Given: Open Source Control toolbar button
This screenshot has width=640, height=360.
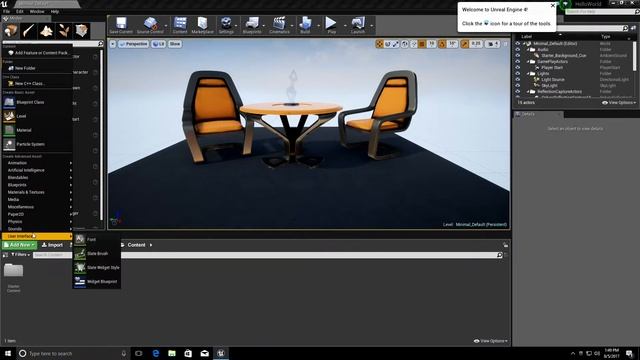Looking at the screenshot, I should [x=150, y=25].
